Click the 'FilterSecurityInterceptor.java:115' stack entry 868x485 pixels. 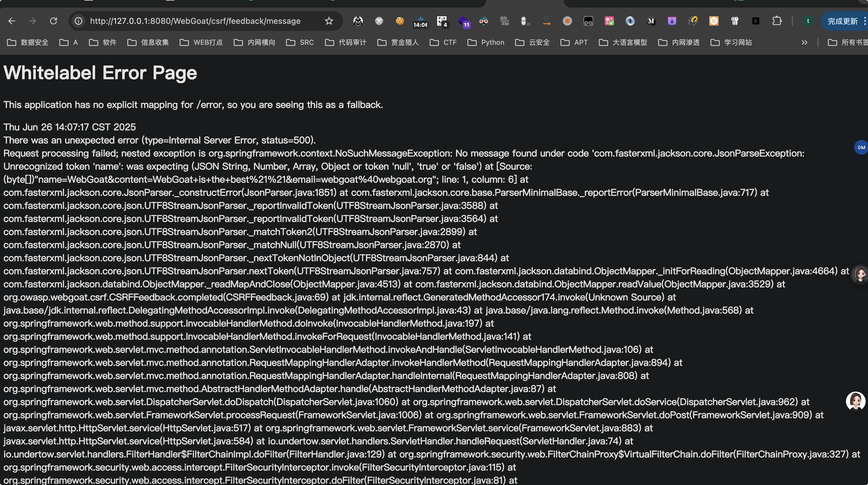[x=433, y=468]
